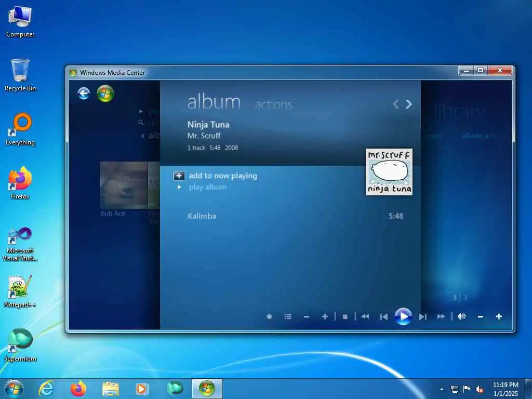The width and height of the screenshot is (532, 399).
Task: Click channel down minus in transport bar
Action: coord(307,317)
